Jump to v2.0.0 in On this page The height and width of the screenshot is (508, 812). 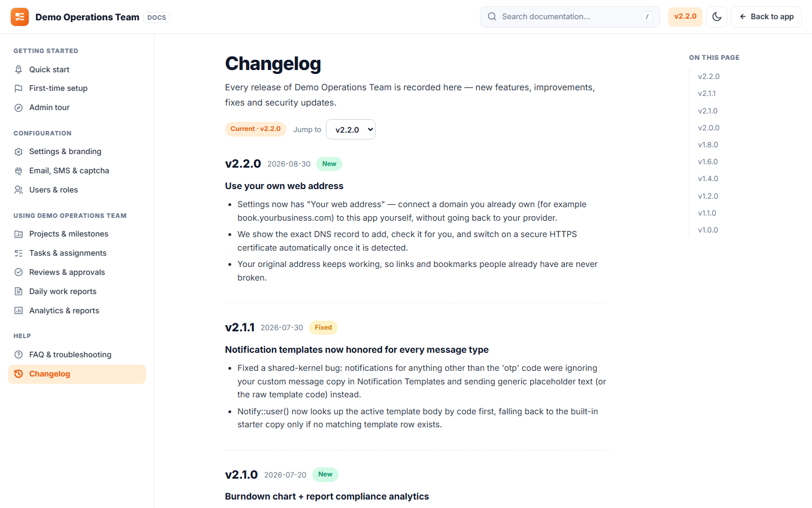click(709, 128)
